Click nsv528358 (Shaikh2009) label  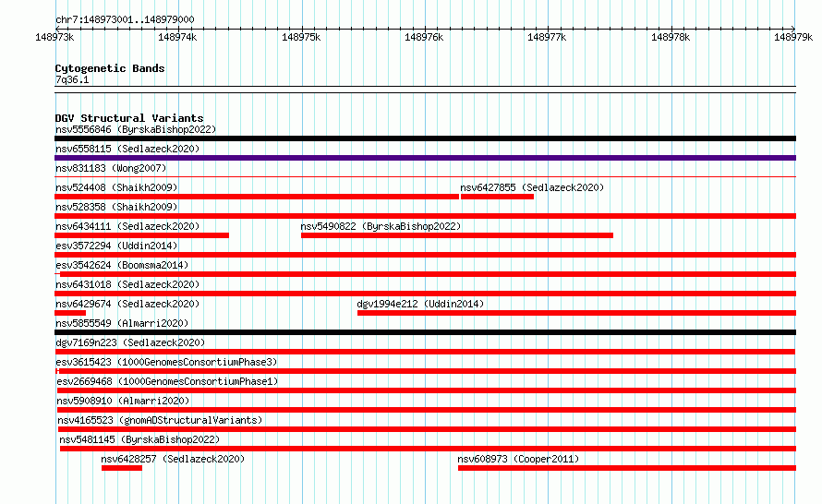tap(116, 207)
